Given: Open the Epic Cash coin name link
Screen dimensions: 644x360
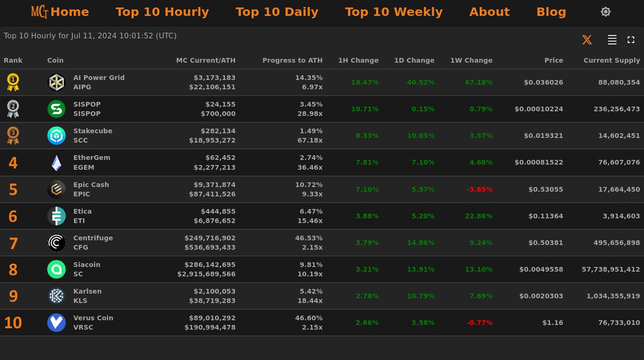Looking at the screenshot, I should click(91, 184).
